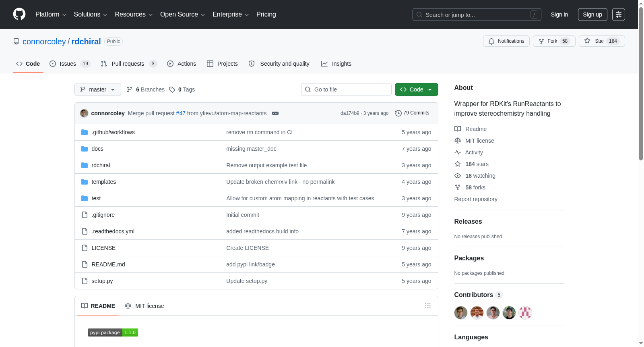Click the rdchiral folder icon

click(85, 165)
